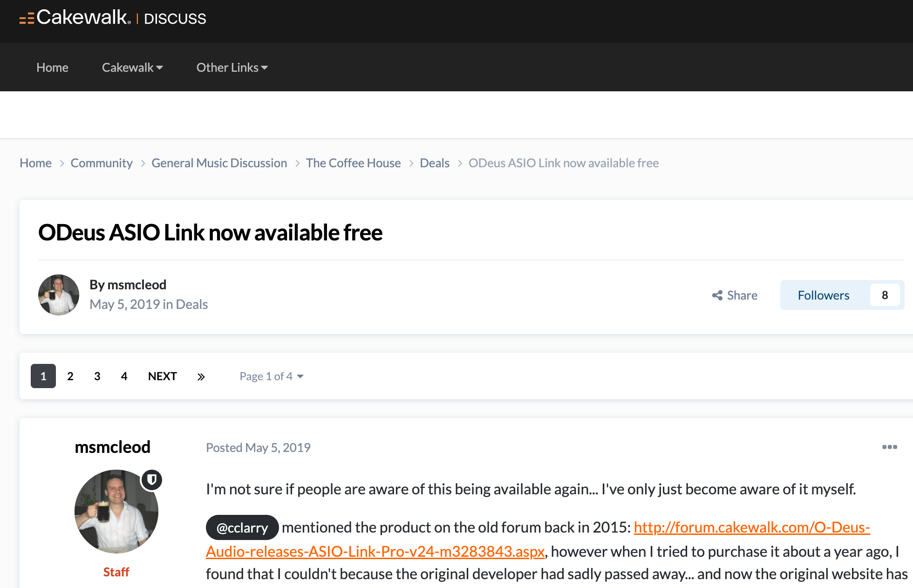This screenshot has height=588, width=913.
Task: Open msmcleod's large profile picture
Action: tap(116, 512)
